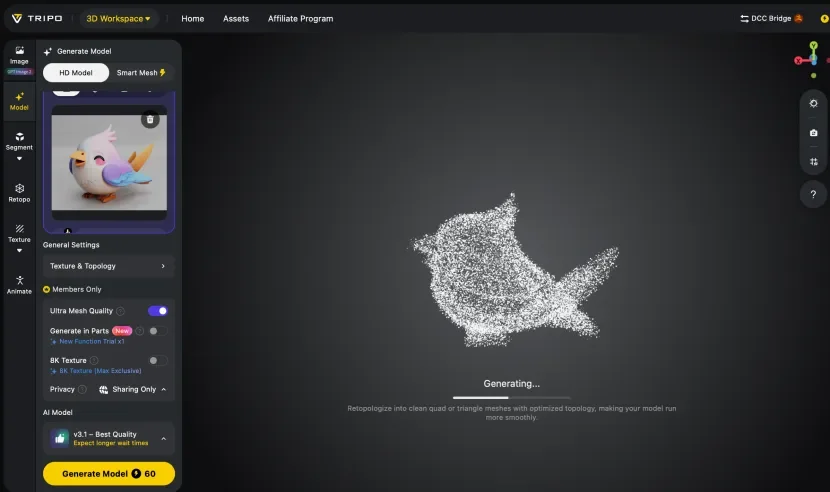This screenshot has width=830, height=492.
Task: Open the DCC Bridge link
Action: coord(771,19)
